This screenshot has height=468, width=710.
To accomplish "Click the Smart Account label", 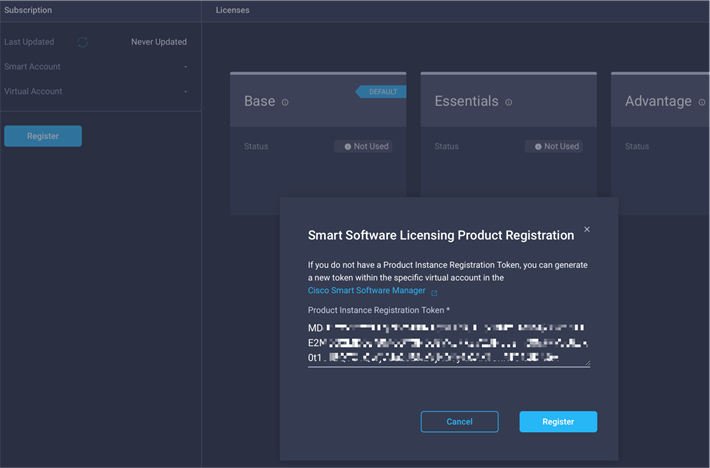I will pos(32,67).
